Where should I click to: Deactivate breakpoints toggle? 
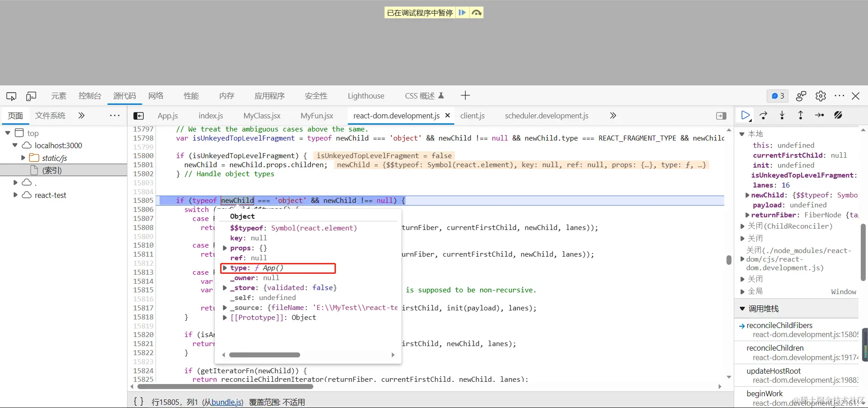point(838,116)
